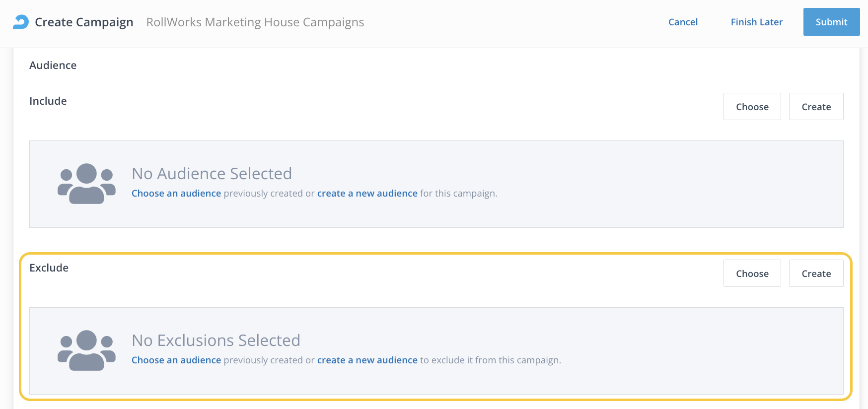
Task: Submit the campaign
Action: 831,22
